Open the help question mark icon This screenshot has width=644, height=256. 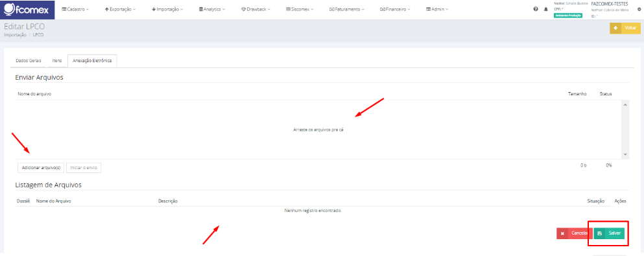(x=536, y=9)
